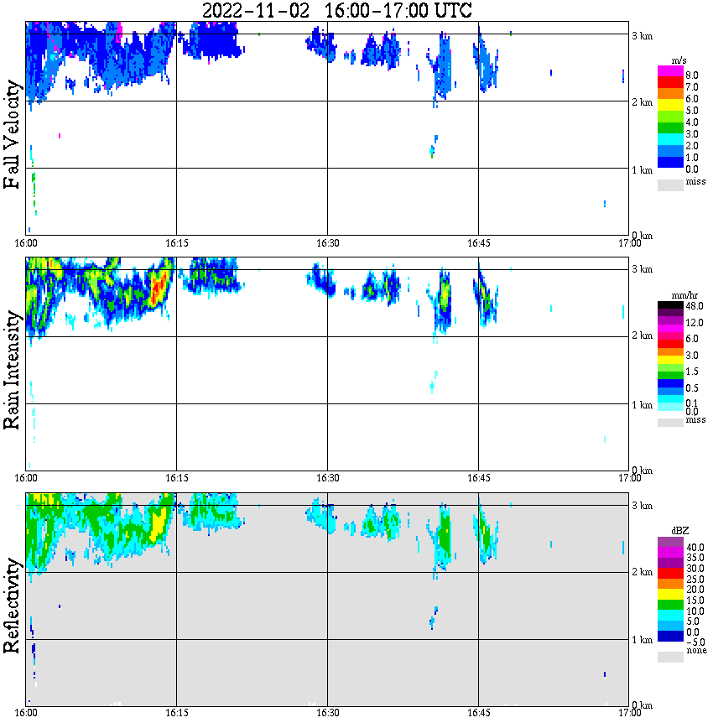Click the gray none swatch in reflectivity legend
Screen dimensions: 713x728
click(x=670, y=657)
